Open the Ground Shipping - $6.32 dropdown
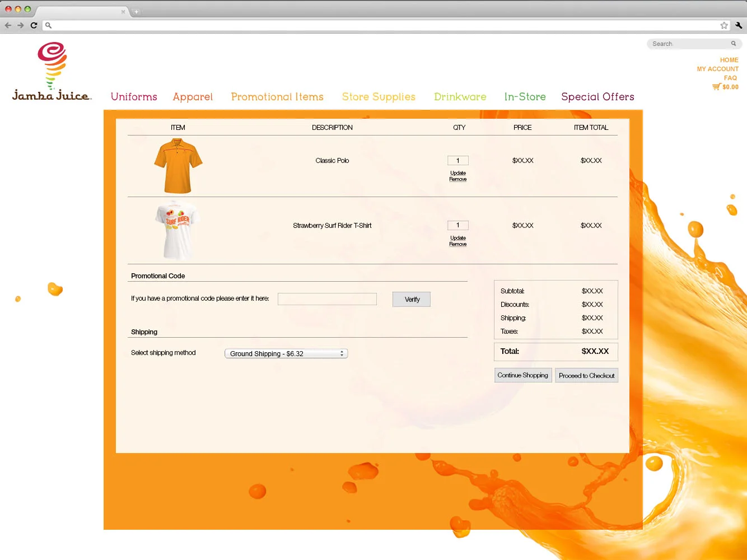The width and height of the screenshot is (747, 560). coord(286,353)
